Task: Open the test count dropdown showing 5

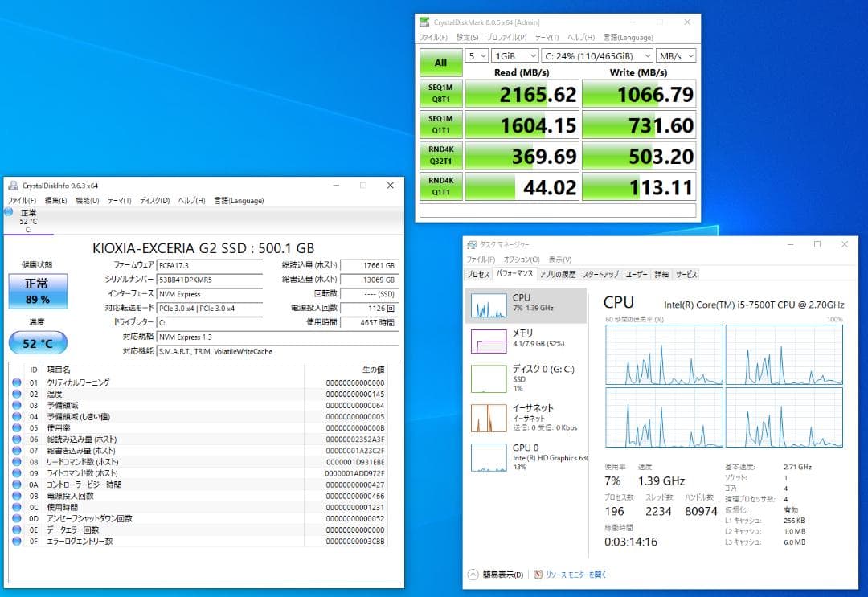Action: pyautogui.click(x=475, y=55)
